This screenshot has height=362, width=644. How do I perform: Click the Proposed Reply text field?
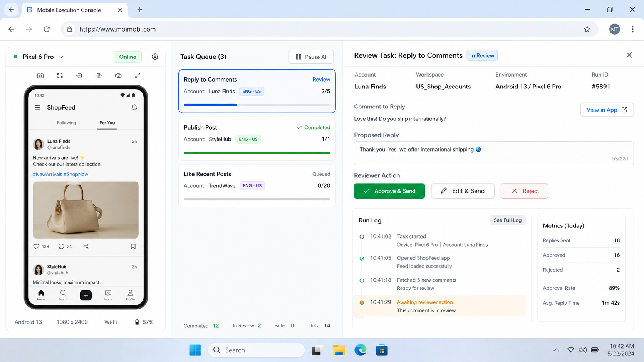pos(494,153)
